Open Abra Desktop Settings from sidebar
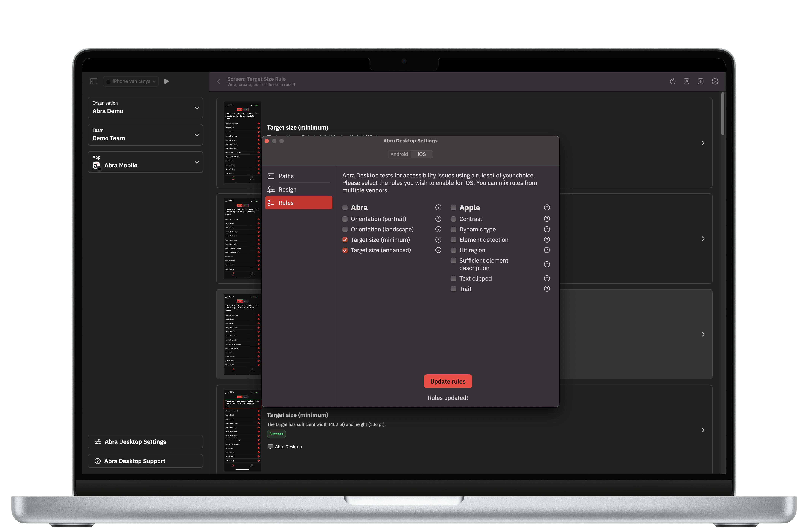 [x=145, y=441]
